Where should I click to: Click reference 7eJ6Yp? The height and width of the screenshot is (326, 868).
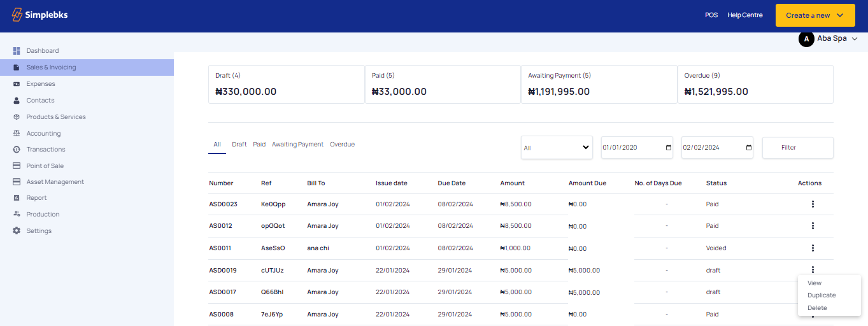273,315
